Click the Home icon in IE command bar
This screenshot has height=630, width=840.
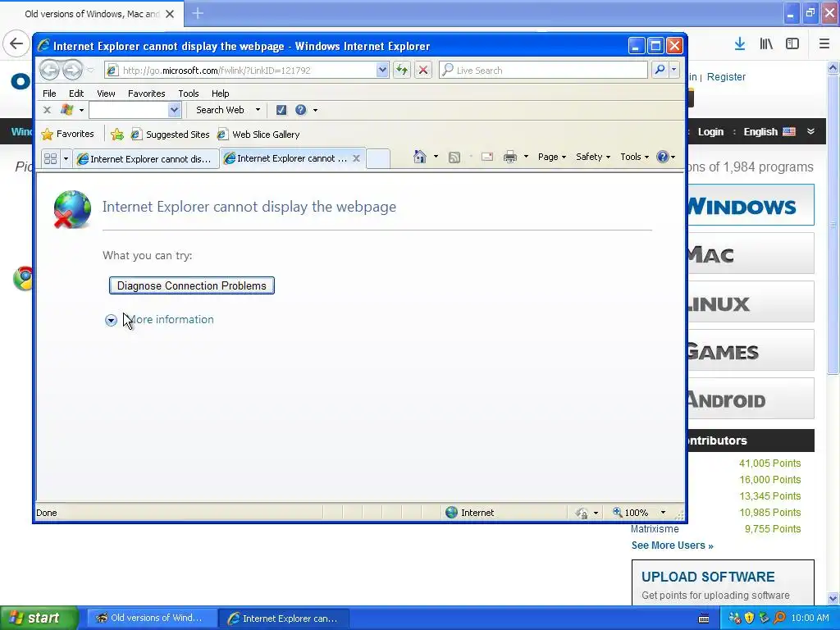tap(420, 157)
